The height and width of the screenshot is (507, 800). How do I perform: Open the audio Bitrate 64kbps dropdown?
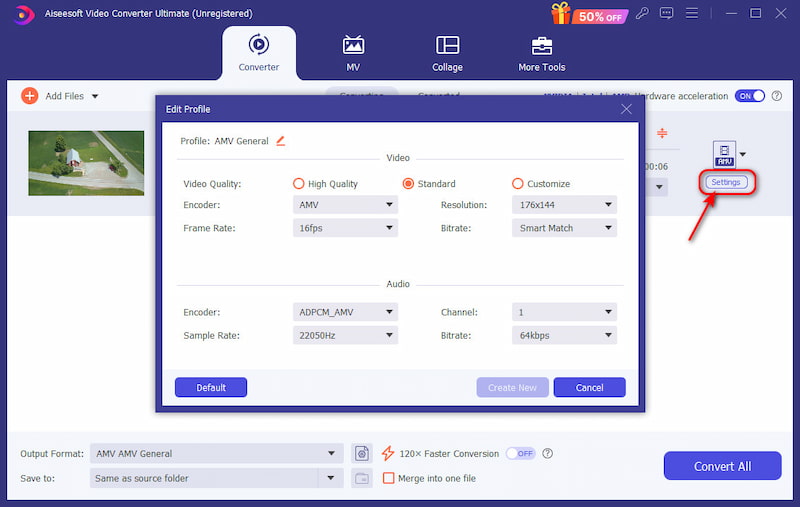(564, 336)
